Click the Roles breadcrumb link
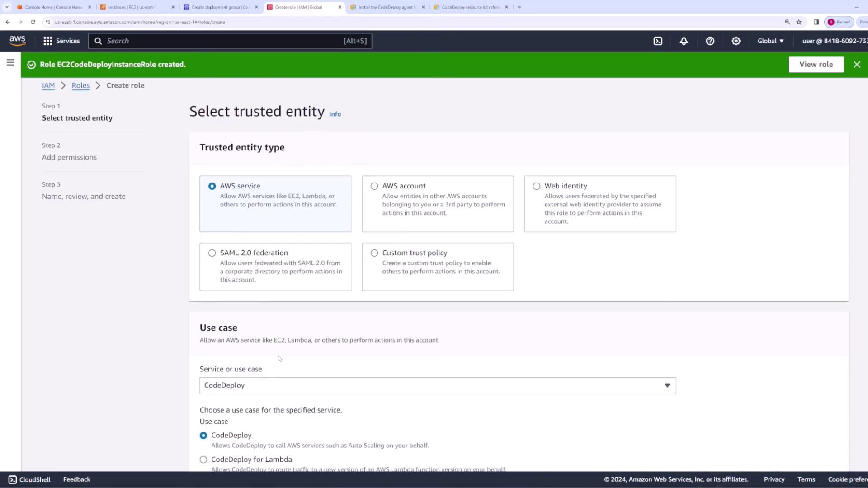The image size is (868, 488). pyautogui.click(x=80, y=85)
